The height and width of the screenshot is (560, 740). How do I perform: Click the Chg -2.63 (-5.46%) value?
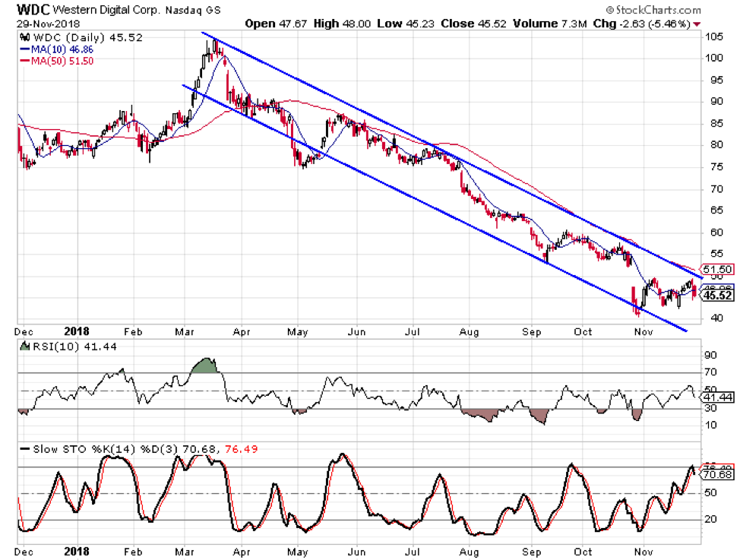[x=642, y=24]
